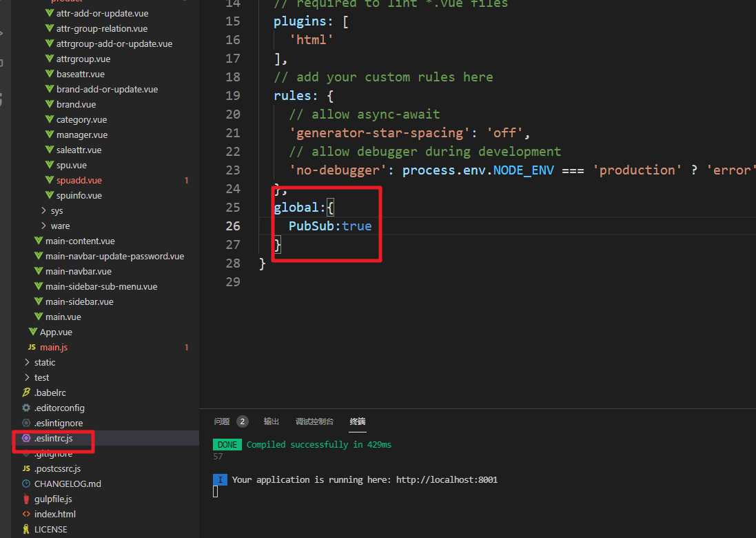Click Babel icon beside .babelrc
This screenshot has width=756, height=538.
26,392
